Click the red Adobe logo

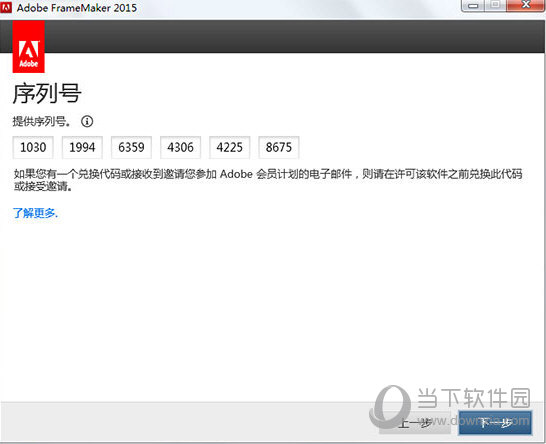click(x=29, y=46)
